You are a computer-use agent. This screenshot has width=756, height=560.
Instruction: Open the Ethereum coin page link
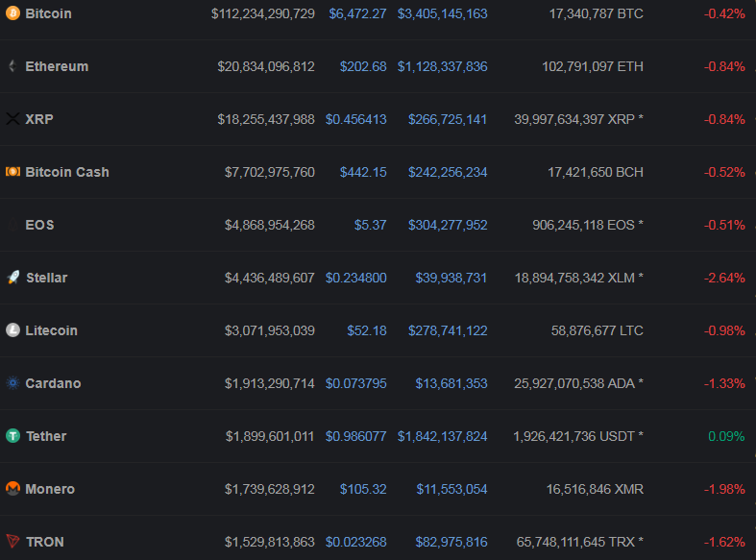57,66
